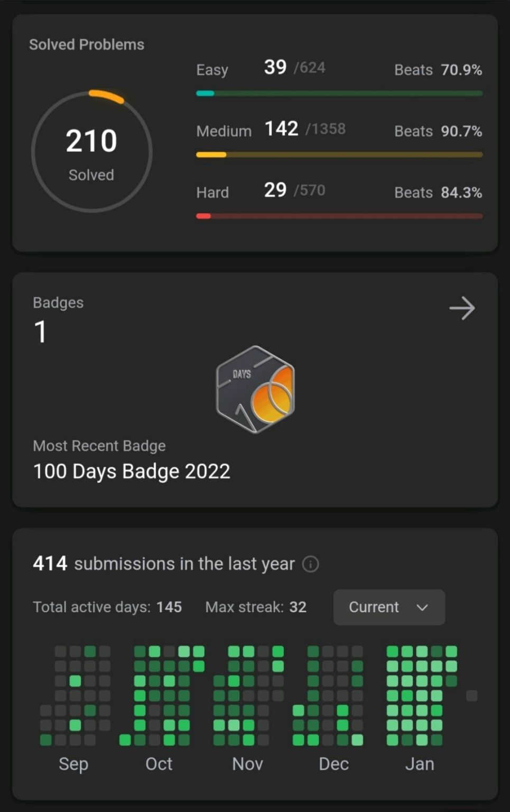The width and height of the screenshot is (510, 812).
Task: Click the lone gray square after January
Action: point(472,696)
